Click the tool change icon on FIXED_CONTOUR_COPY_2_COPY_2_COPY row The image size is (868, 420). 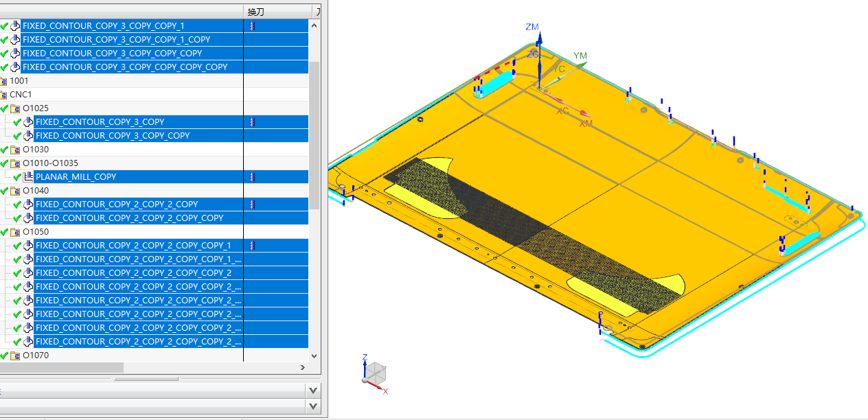[x=252, y=205]
